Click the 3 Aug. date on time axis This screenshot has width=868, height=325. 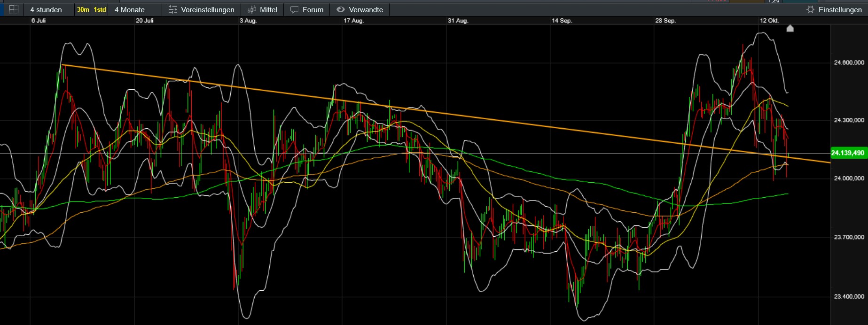(x=248, y=21)
